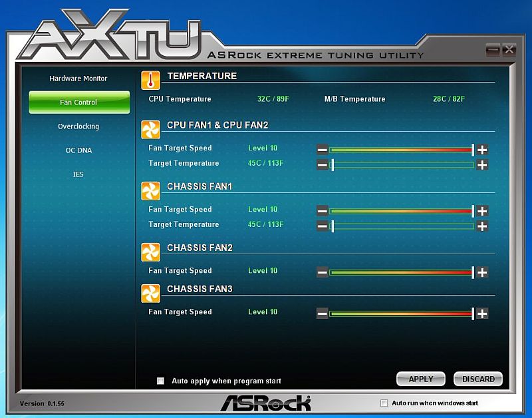This screenshot has width=532, height=418.
Task: Toggle Auto run when windows start checkbox
Action: coord(384,403)
